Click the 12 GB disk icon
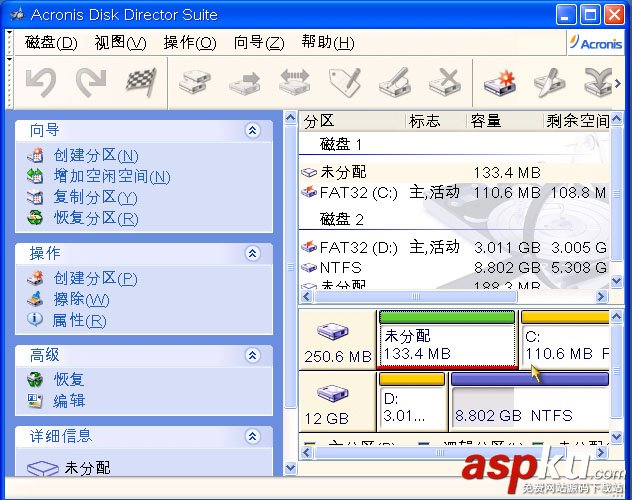 333,393
